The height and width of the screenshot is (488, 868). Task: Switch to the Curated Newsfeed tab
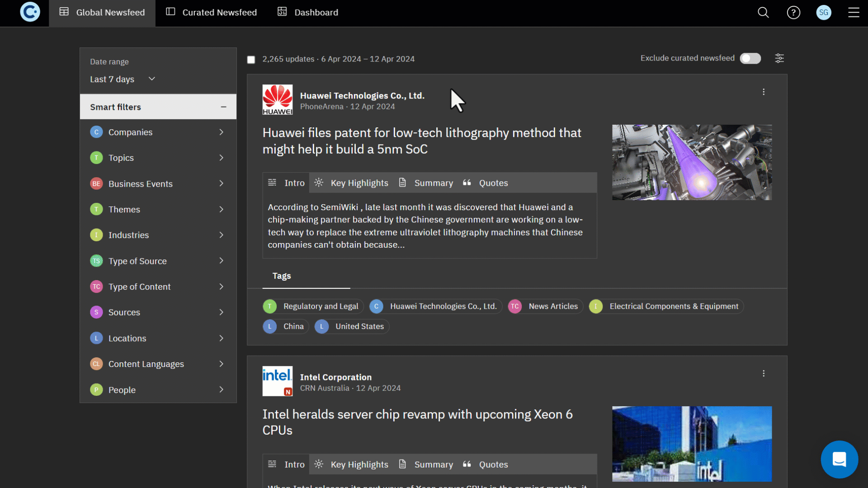point(211,13)
